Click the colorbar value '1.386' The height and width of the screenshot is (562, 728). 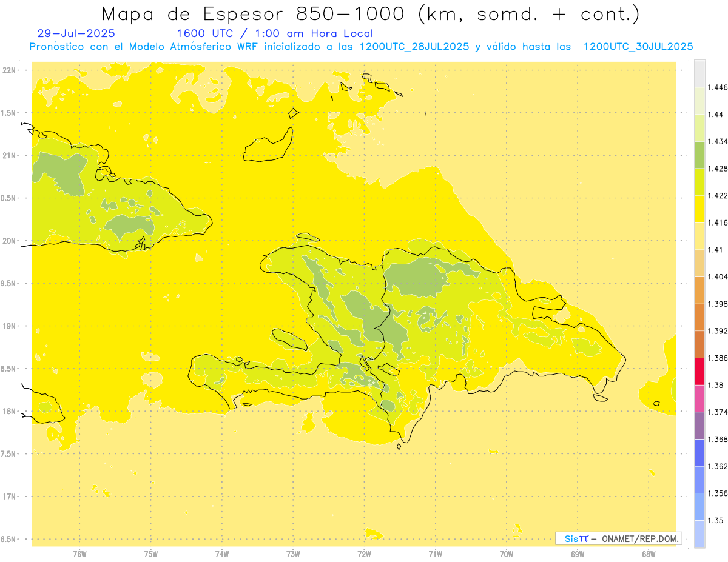(719, 358)
